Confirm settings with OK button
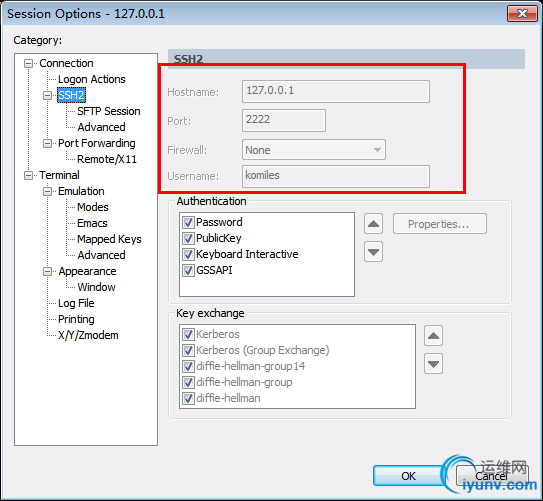The image size is (543, 501). [x=408, y=476]
